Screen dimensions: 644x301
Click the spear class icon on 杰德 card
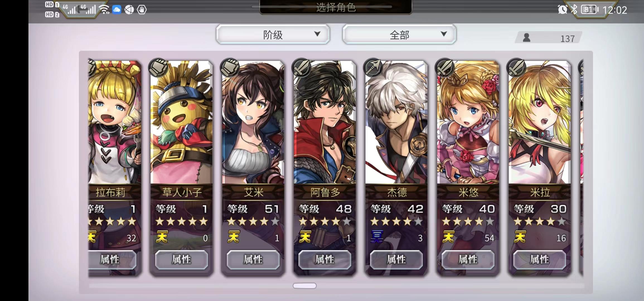pyautogui.click(x=373, y=67)
